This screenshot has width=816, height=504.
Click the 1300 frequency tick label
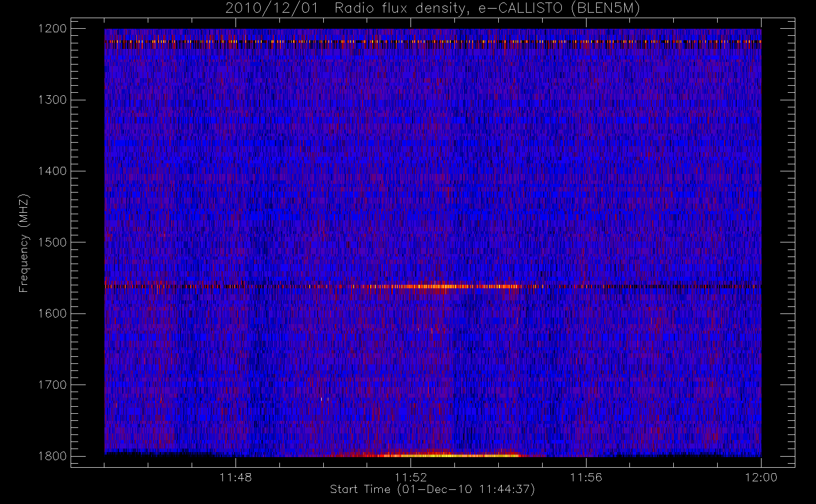[x=52, y=100]
